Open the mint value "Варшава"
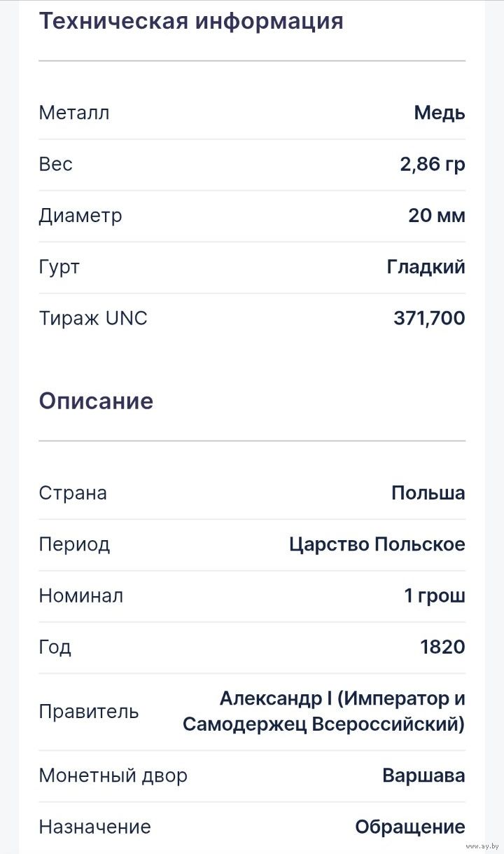The width and height of the screenshot is (504, 854). pos(423,776)
